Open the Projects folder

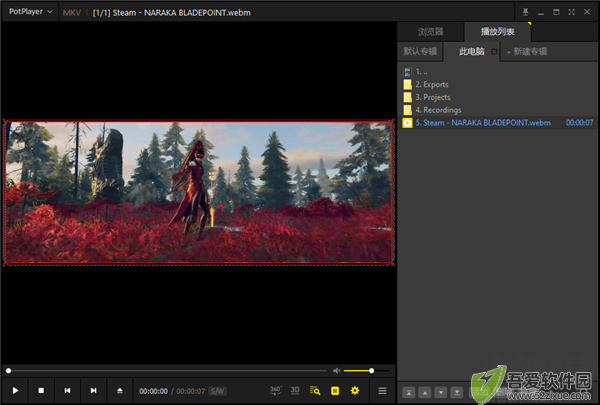click(497, 97)
